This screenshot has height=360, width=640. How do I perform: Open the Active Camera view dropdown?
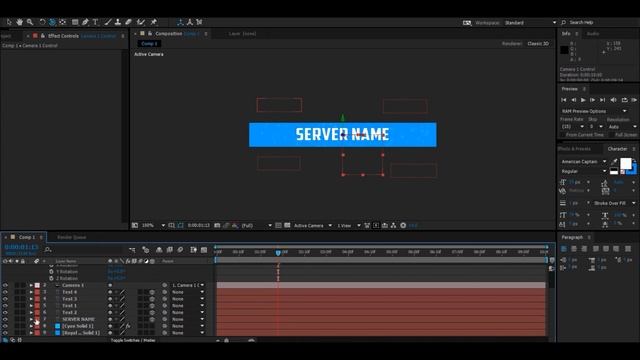[313, 225]
